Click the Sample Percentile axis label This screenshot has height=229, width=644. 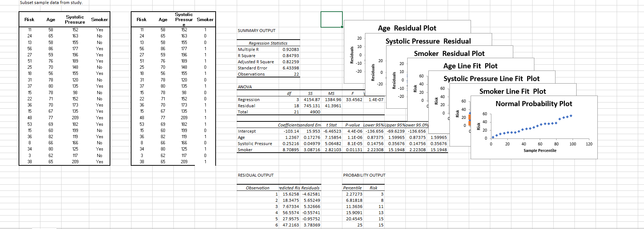(540, 150)
